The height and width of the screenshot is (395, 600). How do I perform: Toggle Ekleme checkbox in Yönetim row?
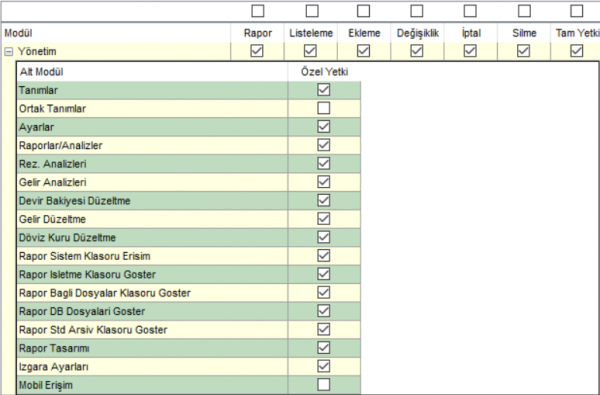pyautogui.click(x=364, y=51)
